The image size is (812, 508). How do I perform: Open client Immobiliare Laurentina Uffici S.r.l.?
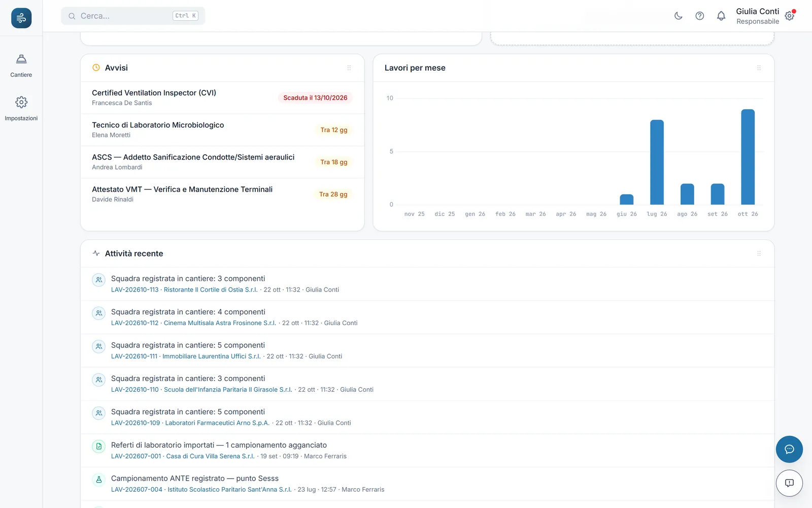(212, 357)
